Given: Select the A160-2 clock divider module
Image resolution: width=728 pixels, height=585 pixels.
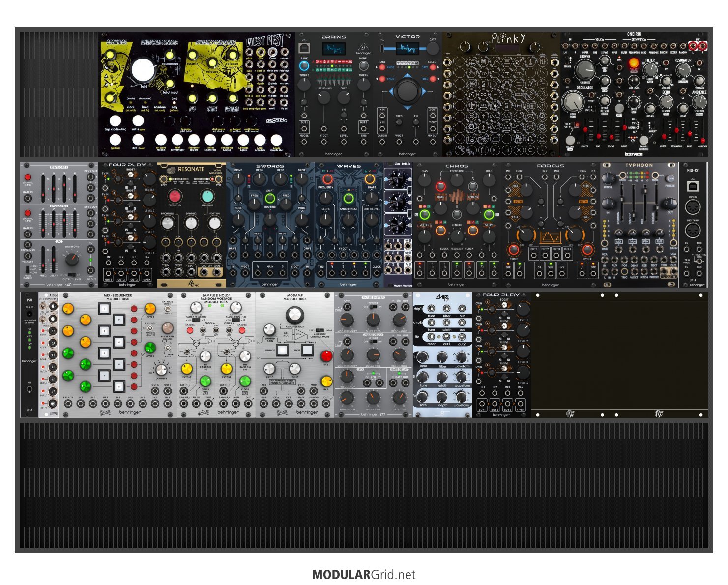Looking at the screenshot, I should coord(49,355).
